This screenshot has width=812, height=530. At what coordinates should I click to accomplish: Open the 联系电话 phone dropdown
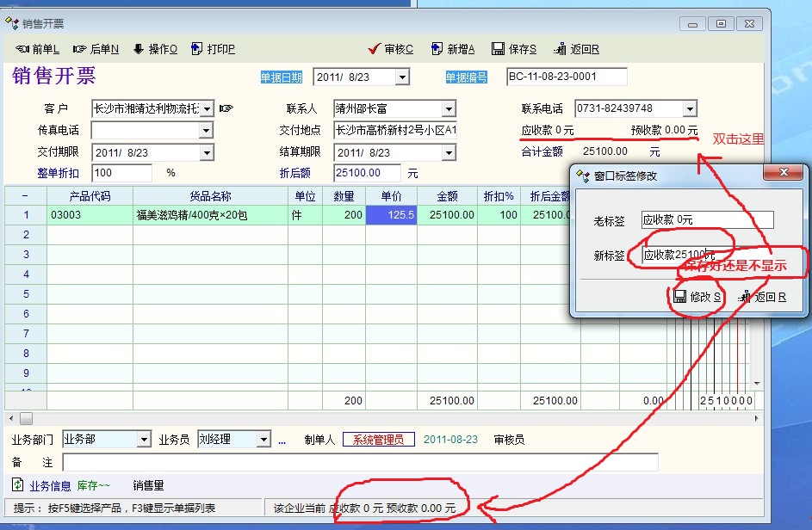coord(689,108)
